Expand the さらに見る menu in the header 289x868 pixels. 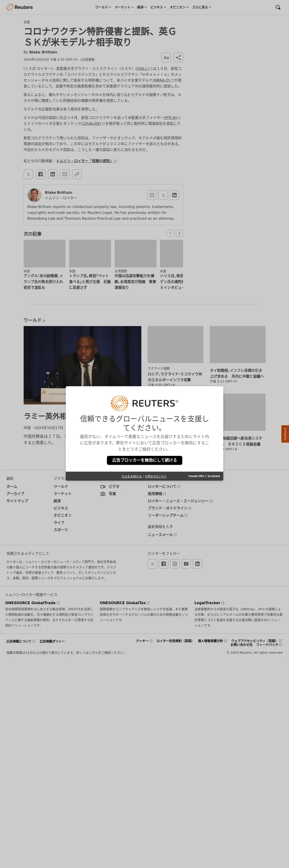(201, 7)
